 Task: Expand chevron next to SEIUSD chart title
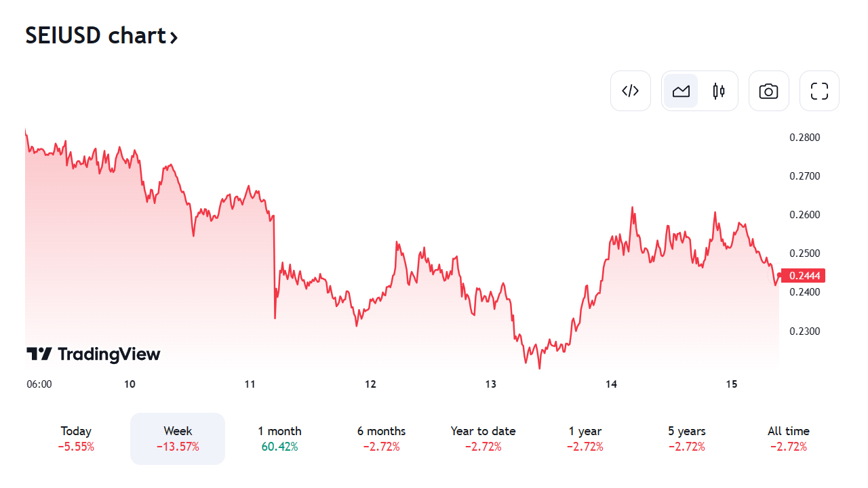(174, 37)
